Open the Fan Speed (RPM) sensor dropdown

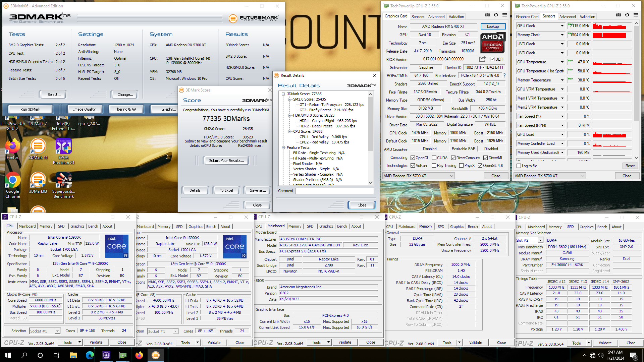pos(562,125)
